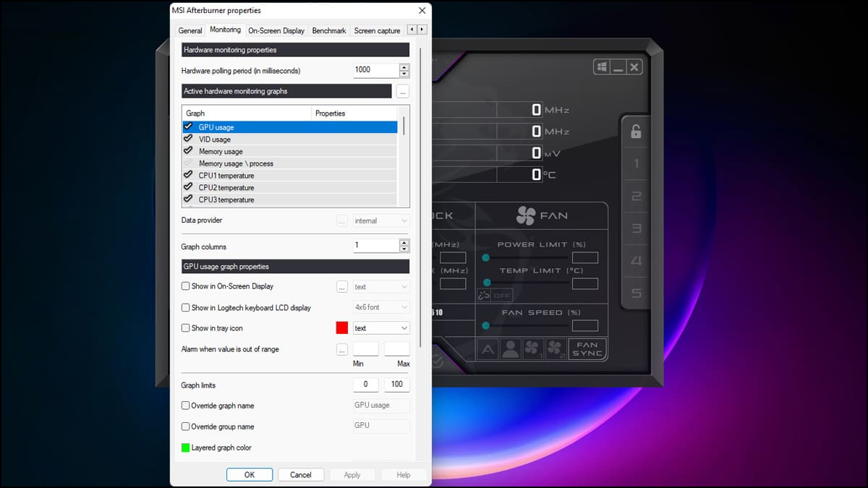Screen dimensions: 868x488
Task: Select the Fan 2 icon
Action: pyautogui.click(x=556, y=350)
